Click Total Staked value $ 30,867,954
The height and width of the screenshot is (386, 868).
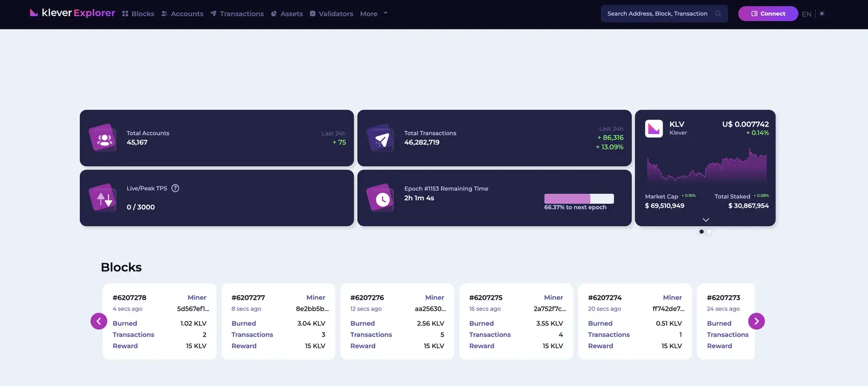(x=748, y=205)
